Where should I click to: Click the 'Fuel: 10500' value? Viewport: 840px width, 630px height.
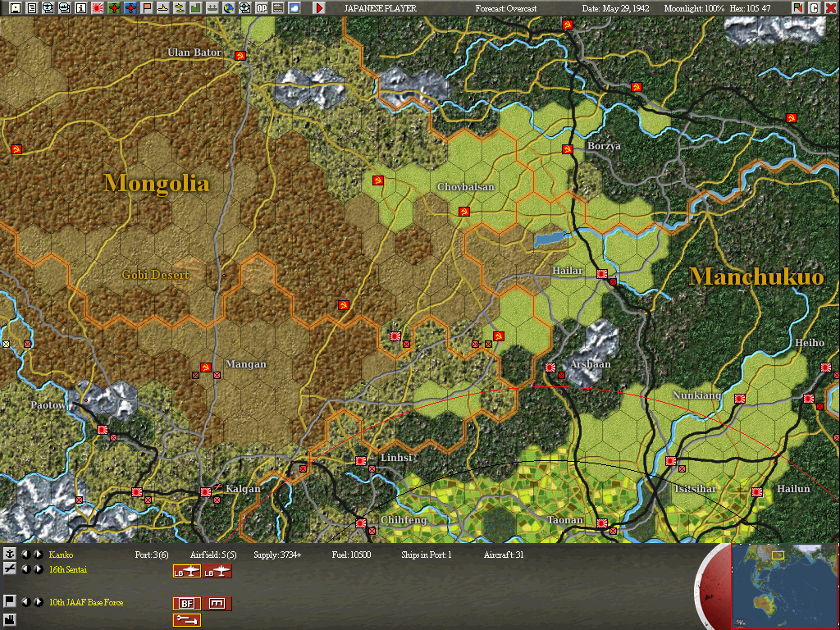pyautogui.click(x=351, y=555)
